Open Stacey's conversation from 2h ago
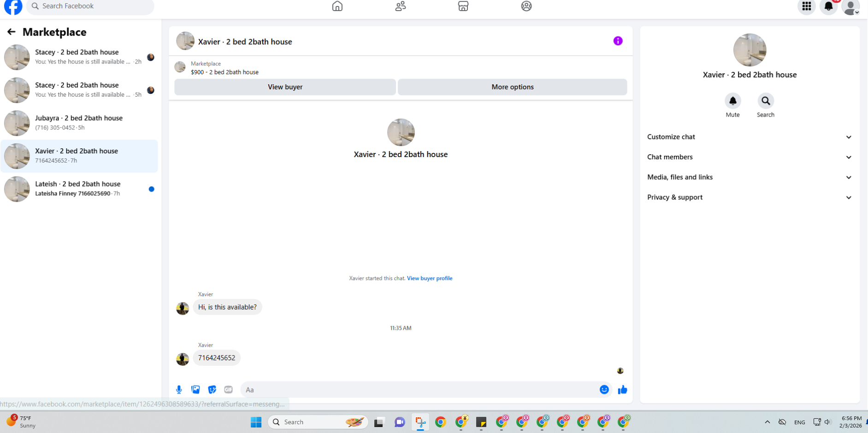The width and height of the screenshot is (868, 433). pos(80,57)
